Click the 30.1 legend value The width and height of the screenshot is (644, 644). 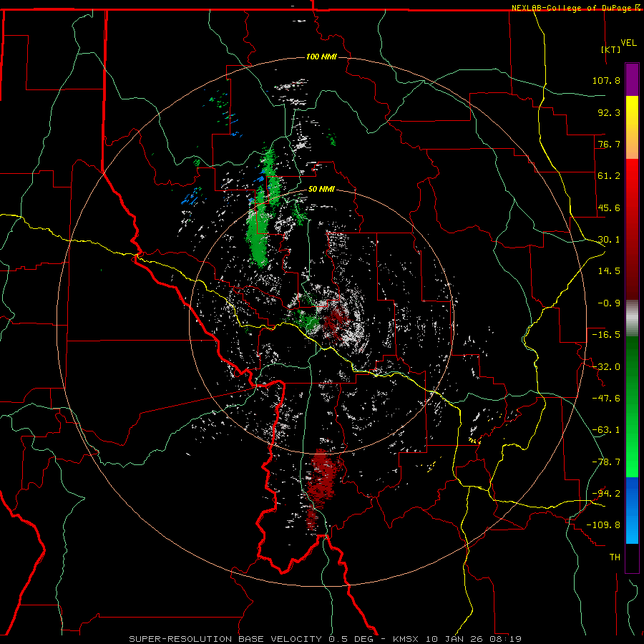click(x=609, y=240)
